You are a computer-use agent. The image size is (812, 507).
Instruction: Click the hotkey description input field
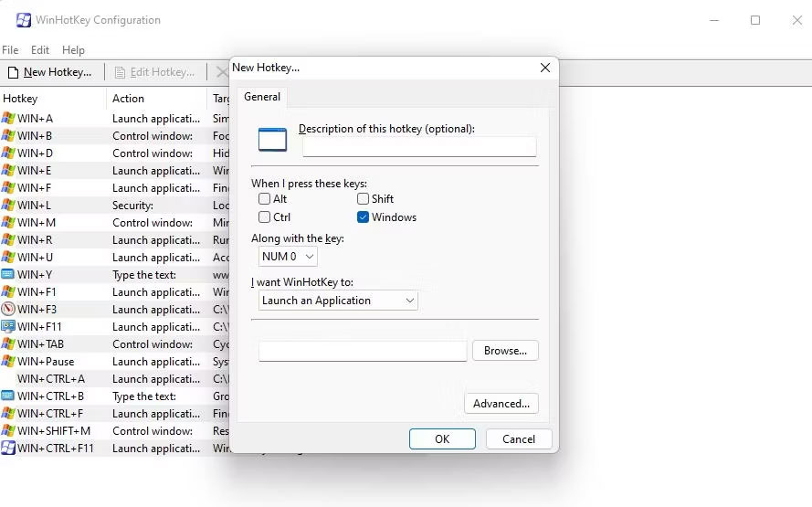tap(419, 146)
